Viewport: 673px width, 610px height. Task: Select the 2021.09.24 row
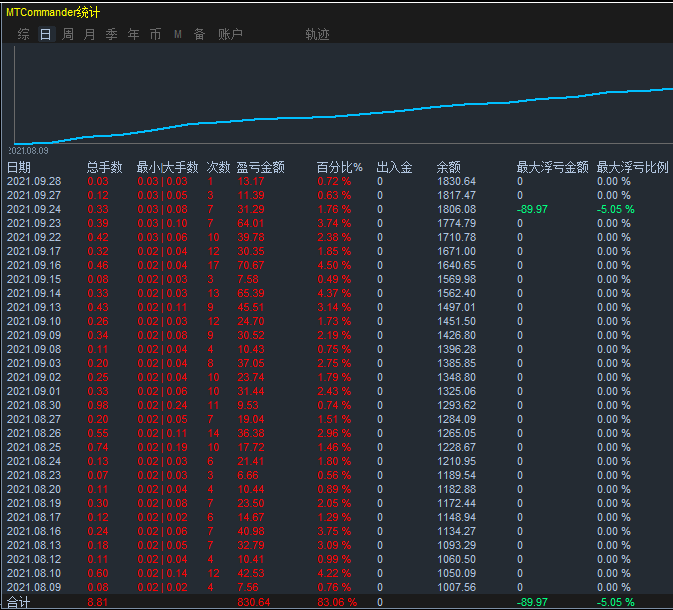336,209
